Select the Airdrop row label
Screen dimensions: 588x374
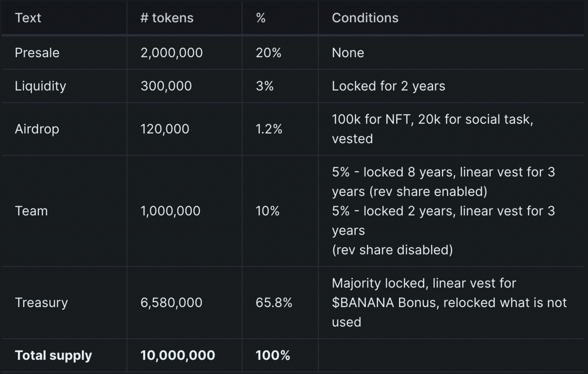click(x=37, y=129)
